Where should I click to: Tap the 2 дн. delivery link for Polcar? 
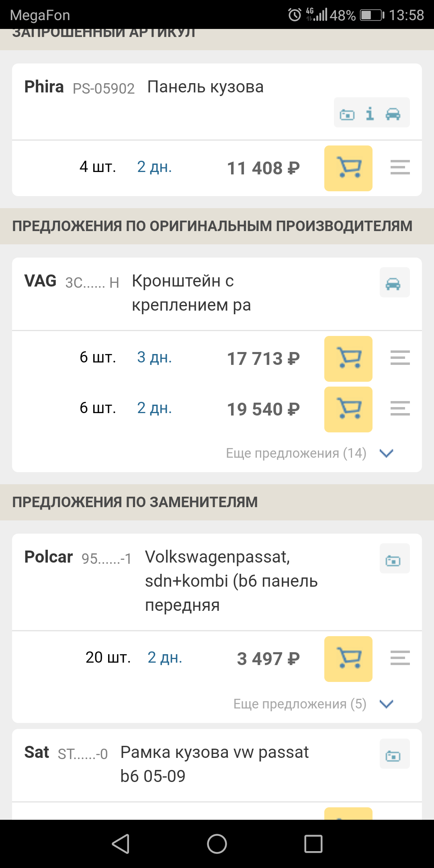pos(165,657)
